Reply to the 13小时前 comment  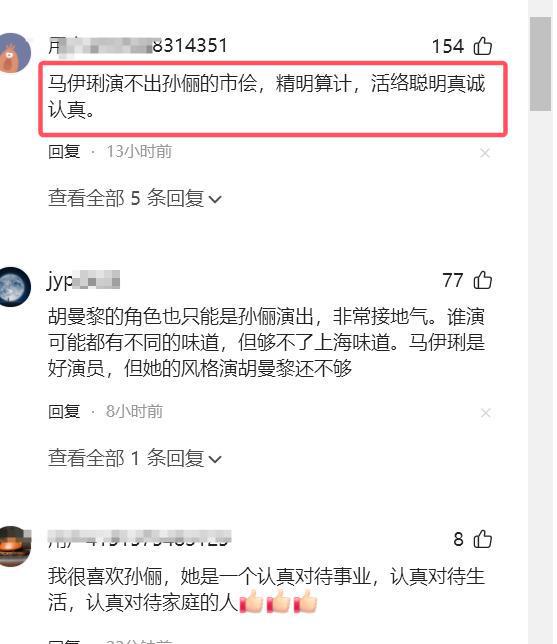click(64, 152)
